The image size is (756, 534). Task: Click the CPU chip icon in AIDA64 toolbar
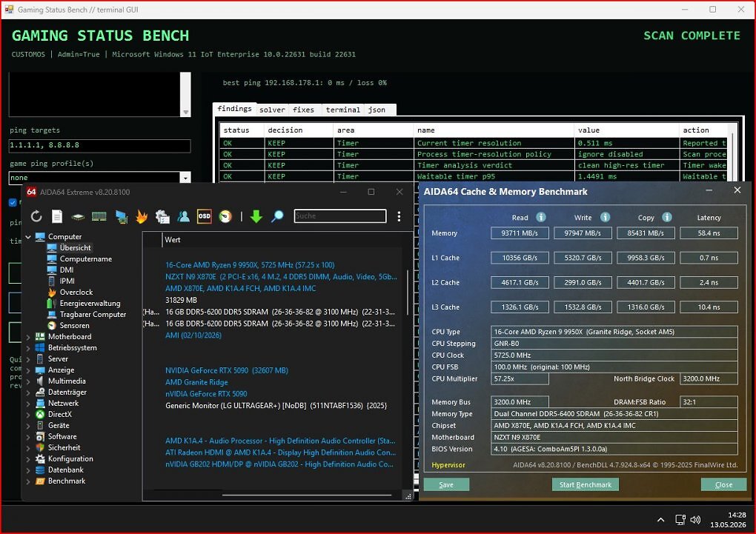(x=78, y=217)
